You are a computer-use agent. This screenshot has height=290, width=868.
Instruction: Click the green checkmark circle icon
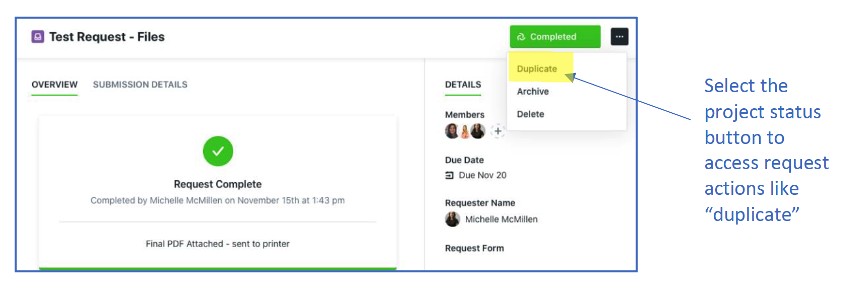218,151
